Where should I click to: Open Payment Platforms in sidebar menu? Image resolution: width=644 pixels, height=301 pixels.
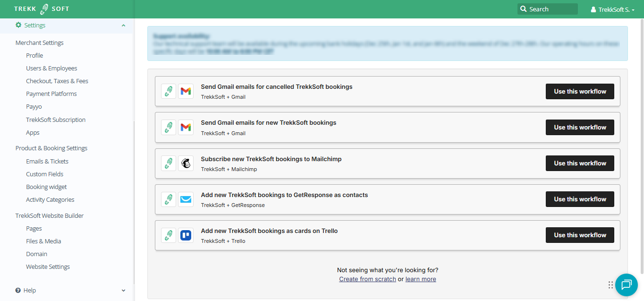click(51, 94)
